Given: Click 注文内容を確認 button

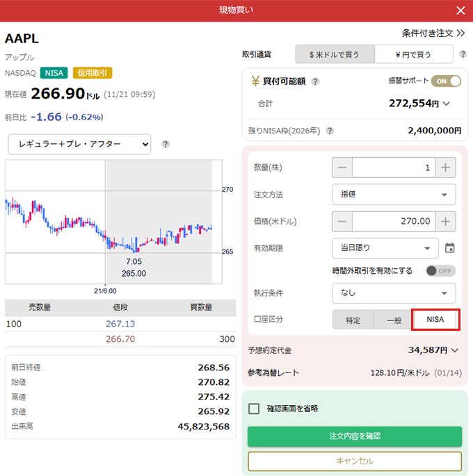Looking at the screenshot, I should [355, 436].
